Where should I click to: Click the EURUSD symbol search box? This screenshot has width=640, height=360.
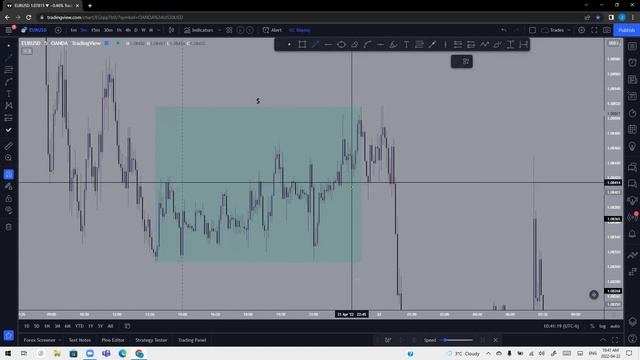(x=35, y=30)
